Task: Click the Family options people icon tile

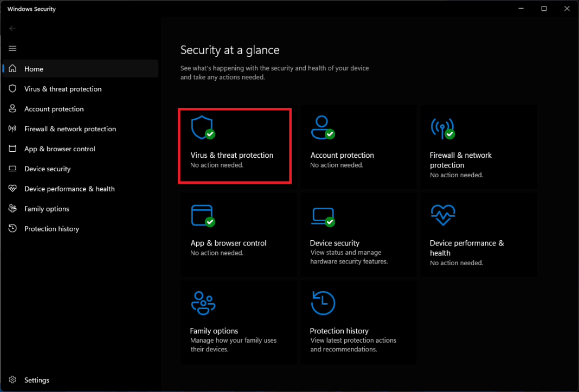Action: pos(203,303)
